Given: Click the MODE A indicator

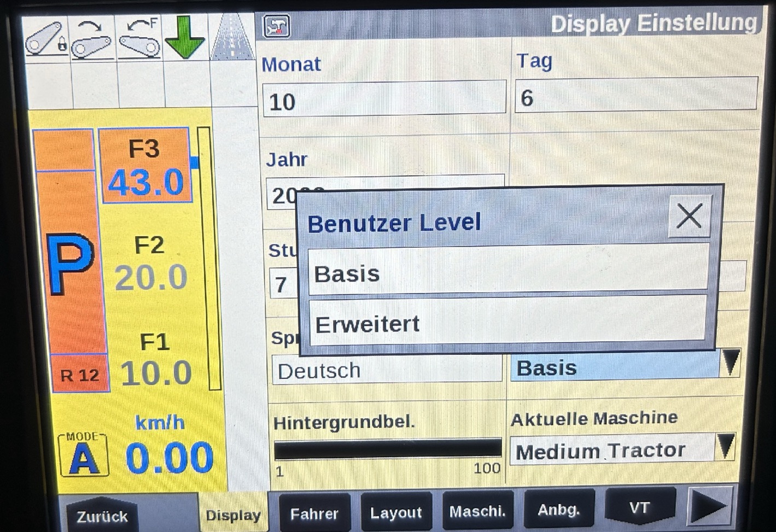Looking at the screenshot, I should coord(84,455).
